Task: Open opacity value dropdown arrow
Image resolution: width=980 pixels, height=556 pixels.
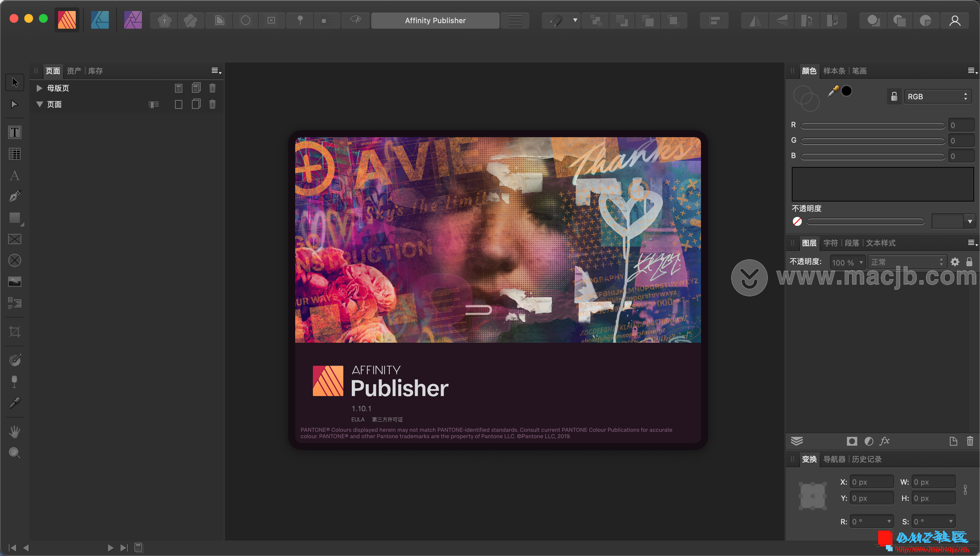Action: click(x=969, y=221)
